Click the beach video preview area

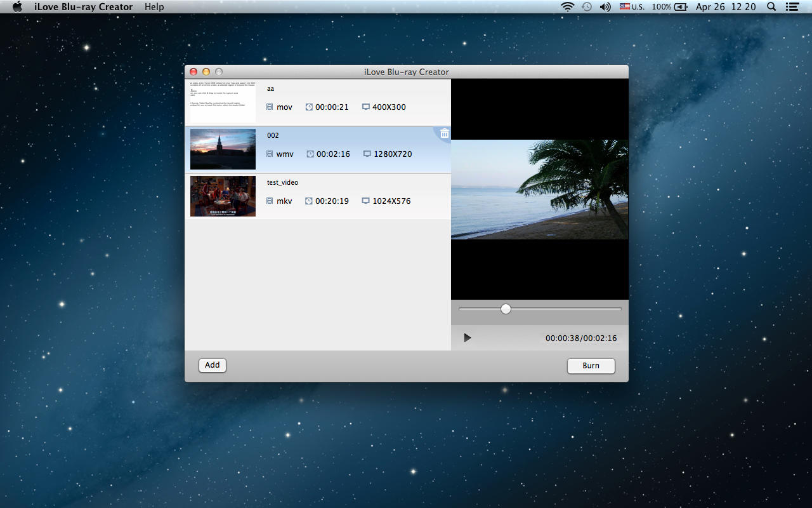tap(539, 189)
